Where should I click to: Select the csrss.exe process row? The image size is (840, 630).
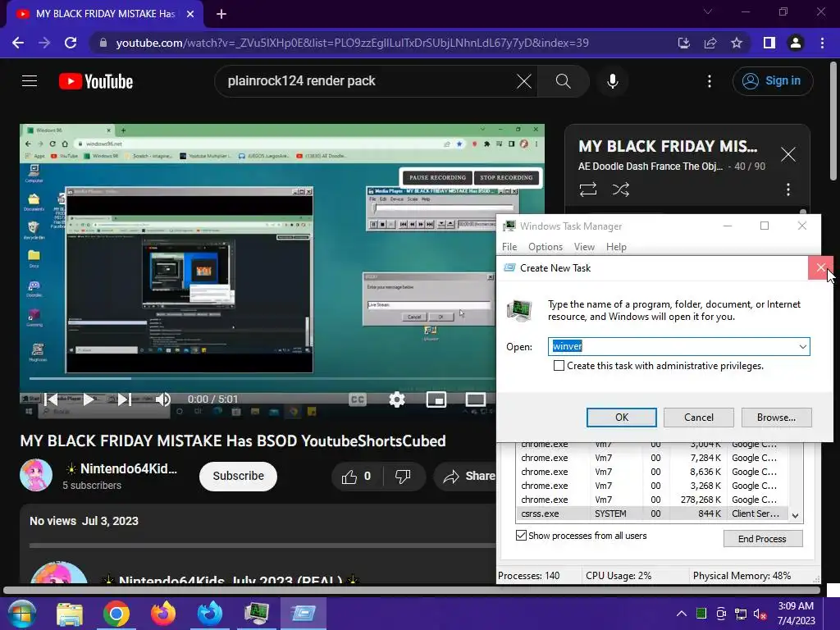[x=652, y=514]
